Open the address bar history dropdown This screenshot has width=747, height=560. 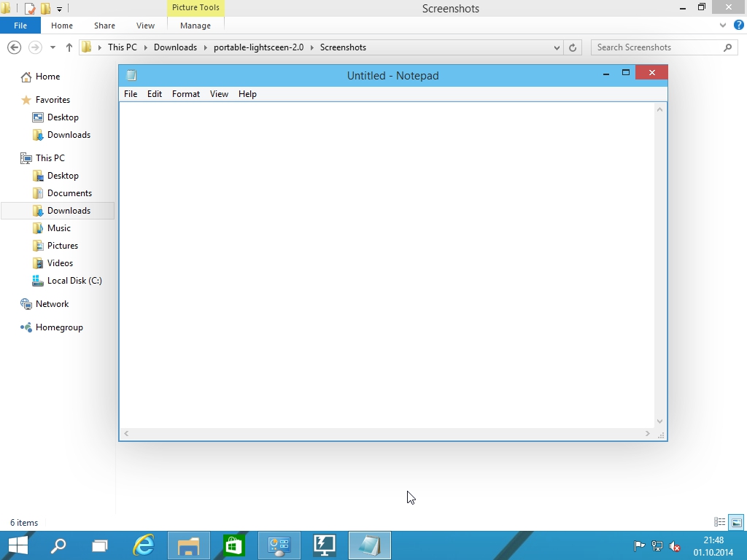(x=557, y=47)
